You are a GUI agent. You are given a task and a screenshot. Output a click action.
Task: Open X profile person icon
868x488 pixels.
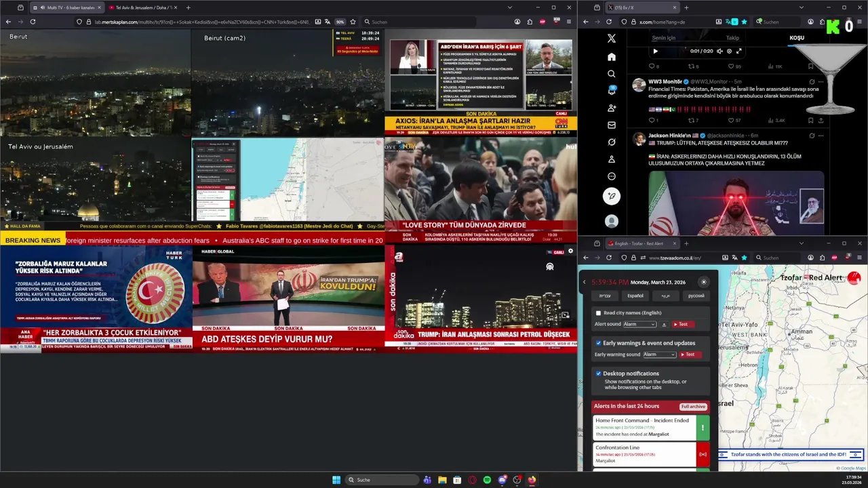click(612, 159)
